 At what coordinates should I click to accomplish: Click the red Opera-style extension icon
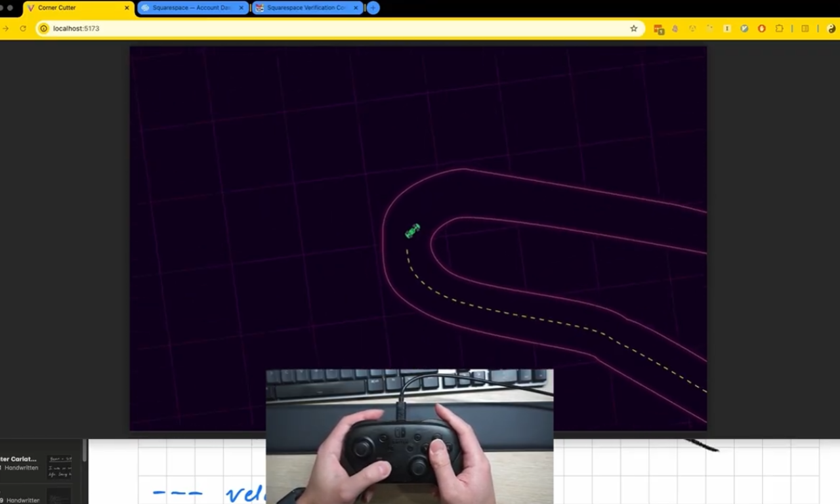[x=761, y=29]
